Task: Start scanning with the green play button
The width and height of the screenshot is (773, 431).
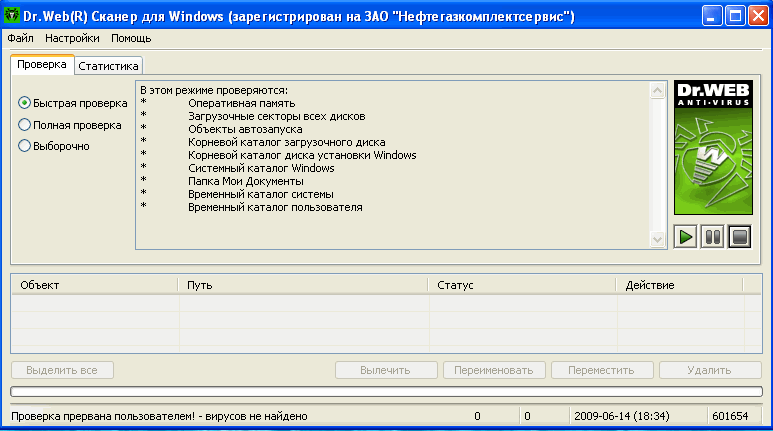Action: click(685, 237)
